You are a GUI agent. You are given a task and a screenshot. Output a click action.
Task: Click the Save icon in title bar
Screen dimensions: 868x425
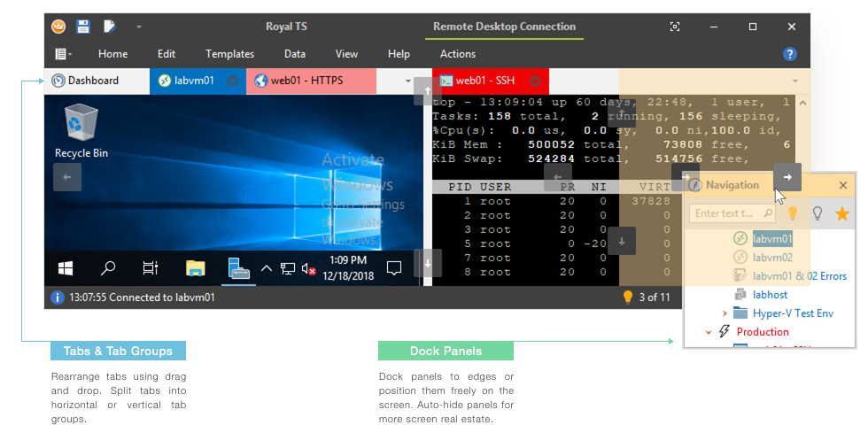point(82,27)
